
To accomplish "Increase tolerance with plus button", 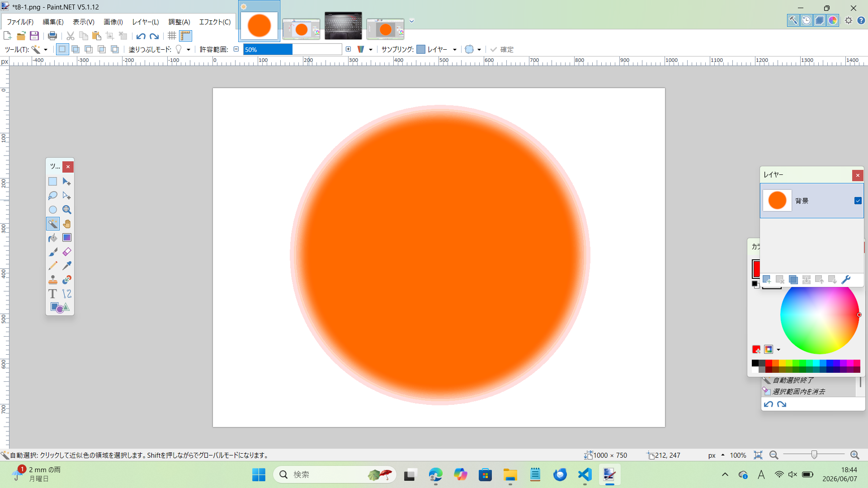I will [348, 49].
